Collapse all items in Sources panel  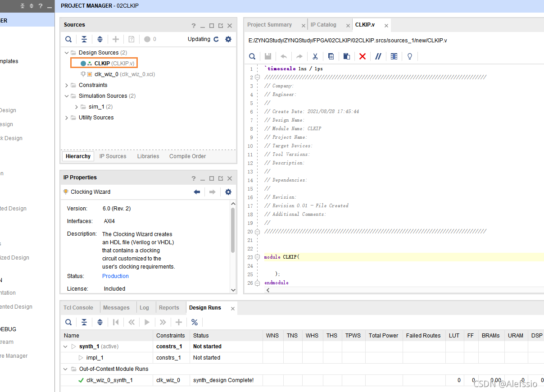[x=84, y=39]
